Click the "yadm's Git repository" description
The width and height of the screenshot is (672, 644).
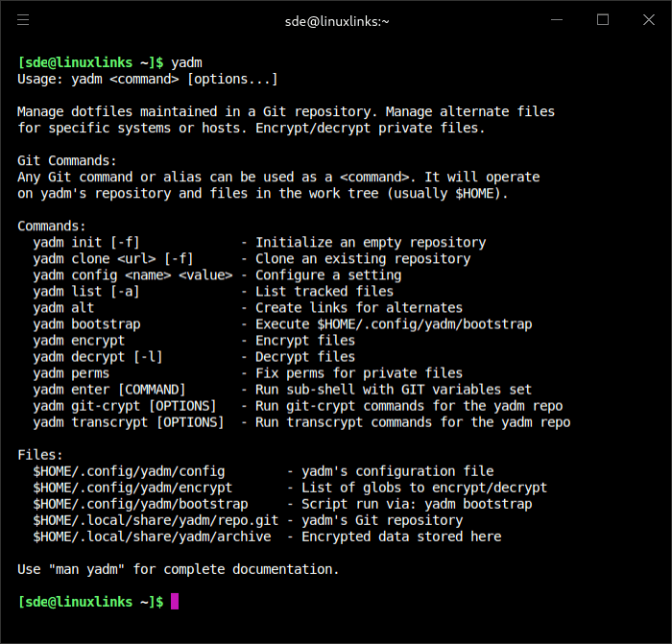(x=382, y=520)
